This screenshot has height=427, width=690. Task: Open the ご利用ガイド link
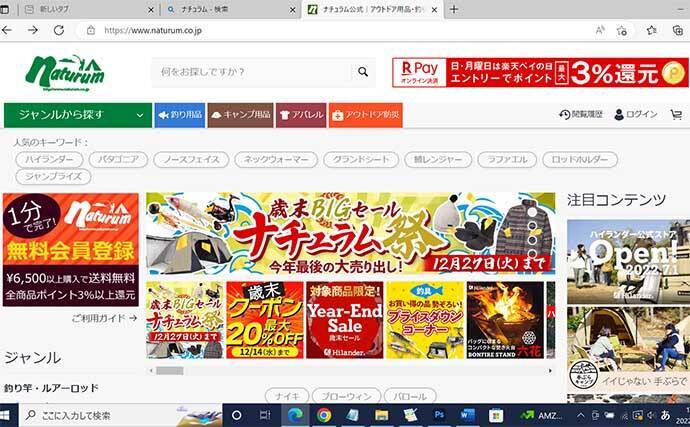[105, 318]
